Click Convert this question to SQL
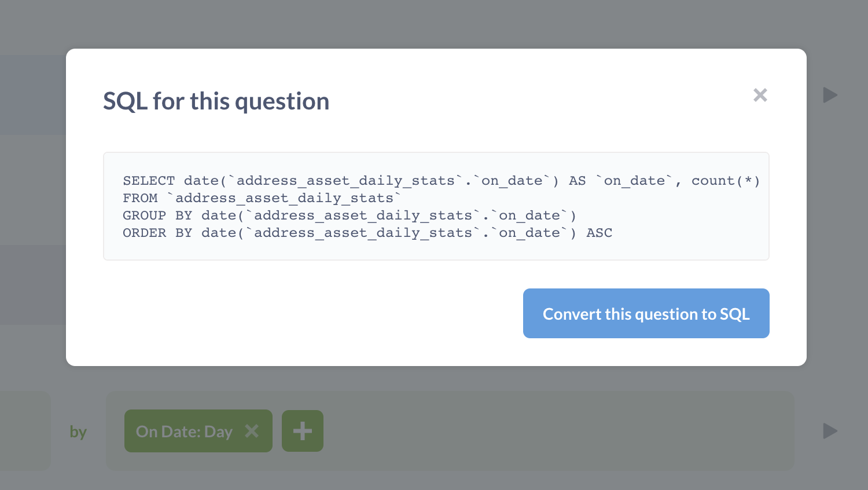 pos(646,313)
